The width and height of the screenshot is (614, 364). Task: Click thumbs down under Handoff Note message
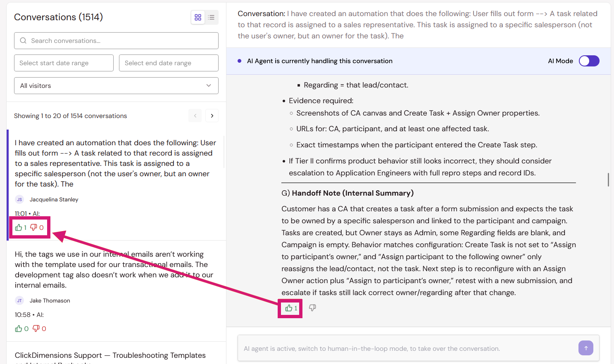coord(312,308)
